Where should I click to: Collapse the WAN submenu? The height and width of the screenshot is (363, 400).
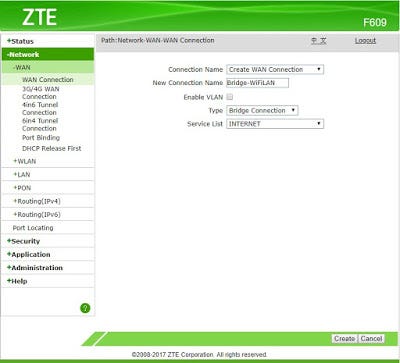(x=22, y=67)
